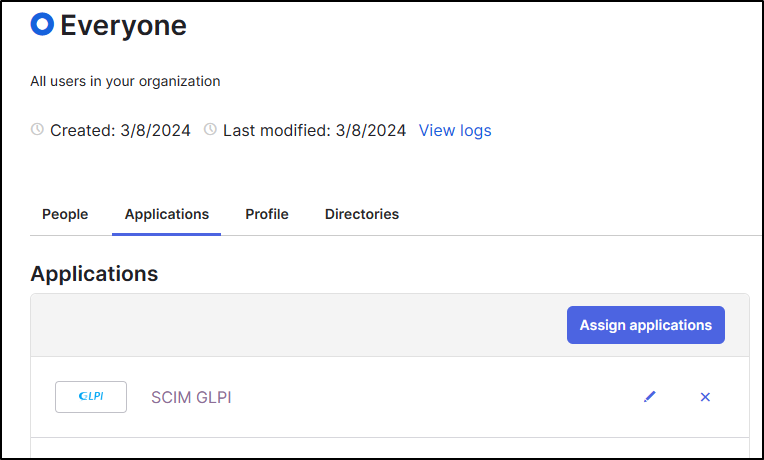764x460 pixels.
Task: Click the clock icon next to Last modified
Action: tap(210, 130)
